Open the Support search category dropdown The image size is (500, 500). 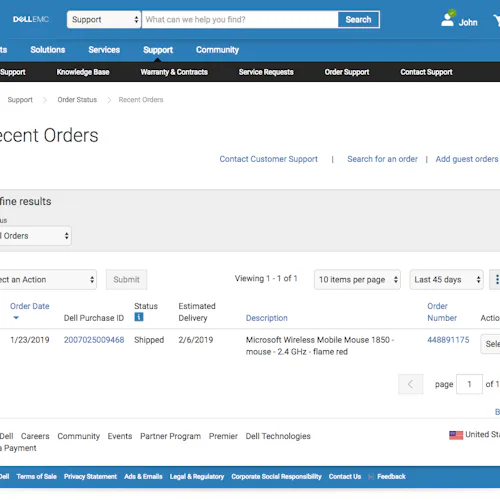(104, 19)
